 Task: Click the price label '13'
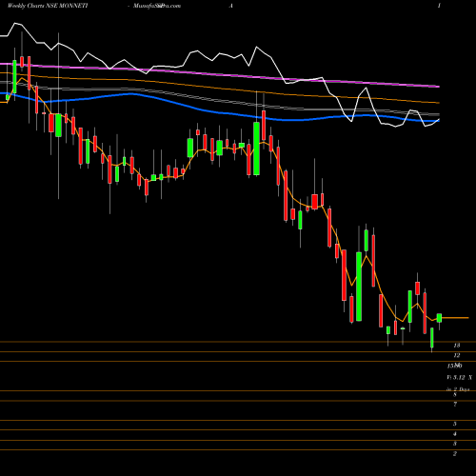pyautogui.click(x=457, y=346)
